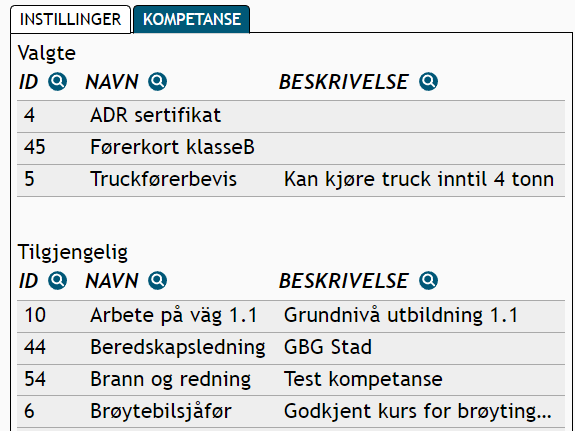Image resolution: width=575 pixels, height=431 pixels.
Task: Click the NAVN search icon under Tilgjengelig
Action: [157, 281]
